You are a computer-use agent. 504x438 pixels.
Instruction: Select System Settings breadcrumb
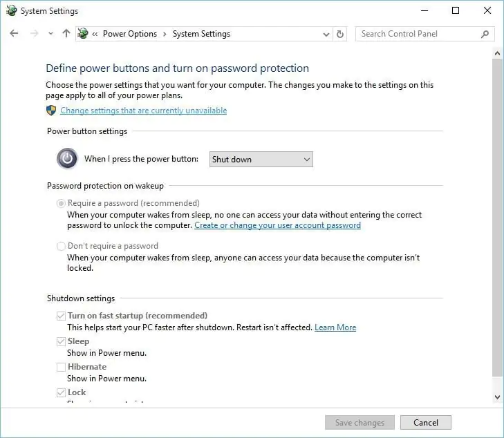201,34
